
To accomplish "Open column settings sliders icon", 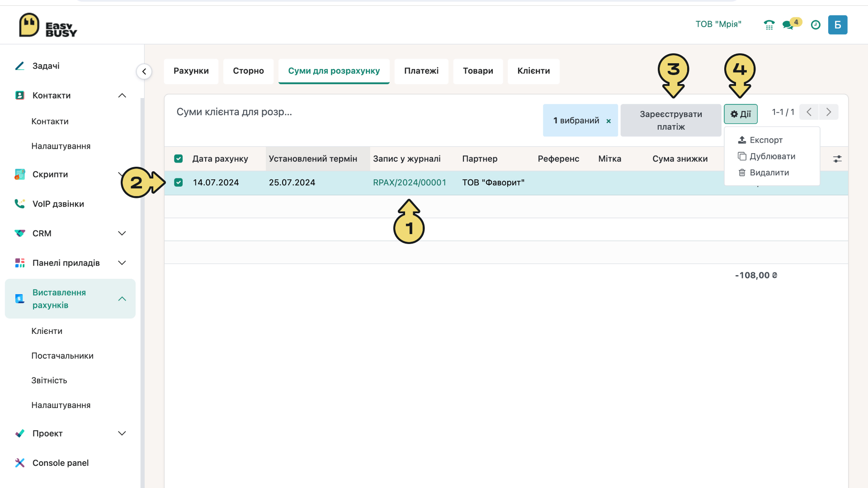I will (837, 159).
